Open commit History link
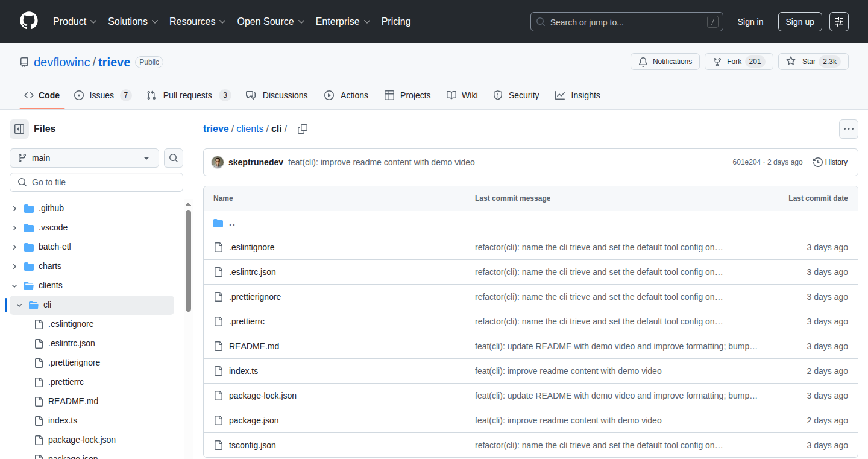Image resolution: width=868 pixels, height=459 pixels. (830, 162)
